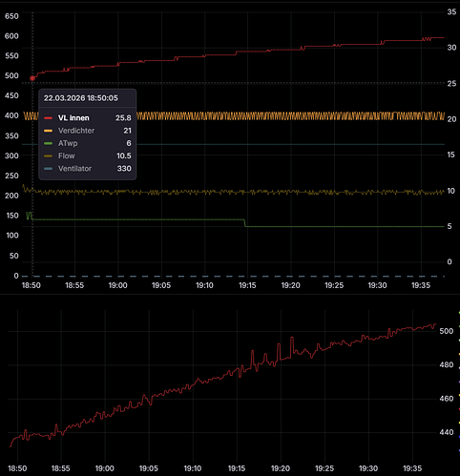Click the 400 label on the left axis

pos(11,115)
